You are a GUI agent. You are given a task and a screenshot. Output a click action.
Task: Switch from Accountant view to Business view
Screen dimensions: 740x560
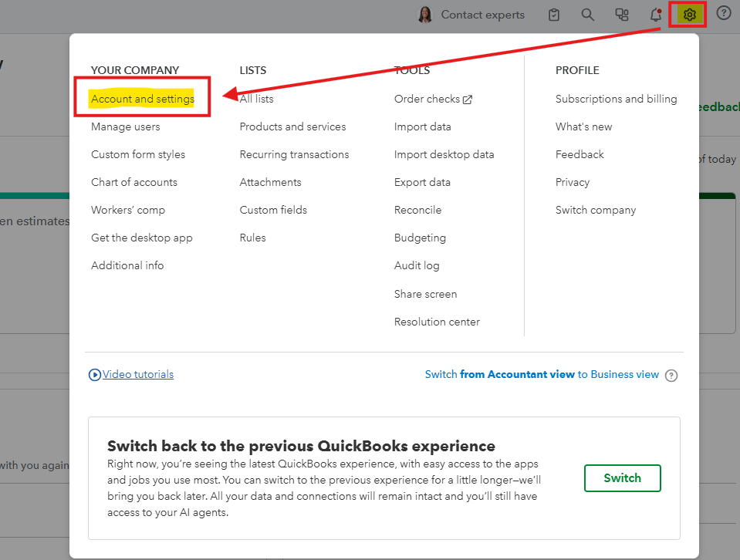click(x=542, y=374)
